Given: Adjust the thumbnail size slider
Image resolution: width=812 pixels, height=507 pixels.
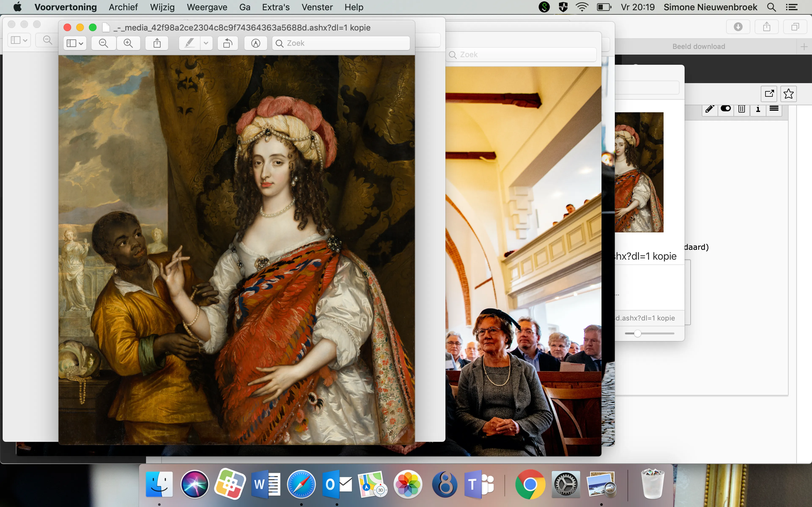Looking at the screenshot, I should tap(638, 333).
